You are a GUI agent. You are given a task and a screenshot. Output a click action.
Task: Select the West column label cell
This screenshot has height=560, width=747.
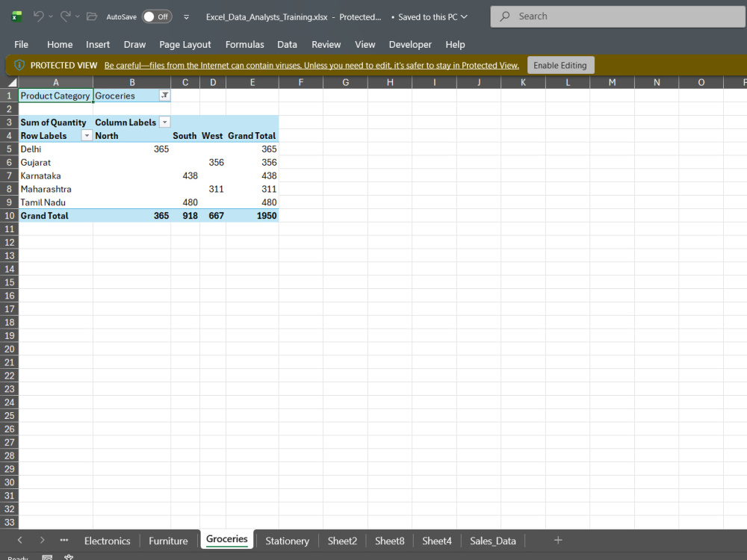(213, 136)
